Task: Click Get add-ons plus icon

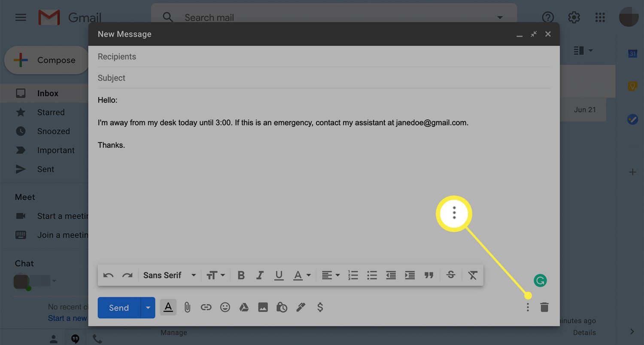Action: (632, 172)
